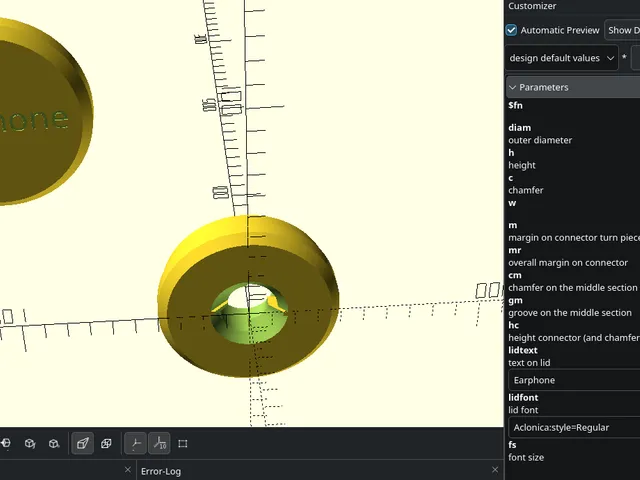Click the $fn parameter label
The image size is (640, 480).
515,105
